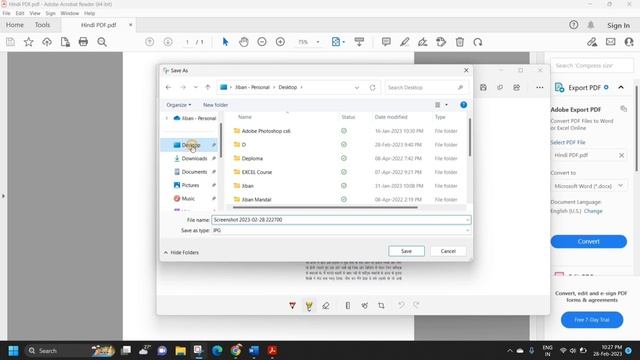The width and height of the screenshot is (640, 360).
Task: Open the Window menu
Action: pos(70,13)
